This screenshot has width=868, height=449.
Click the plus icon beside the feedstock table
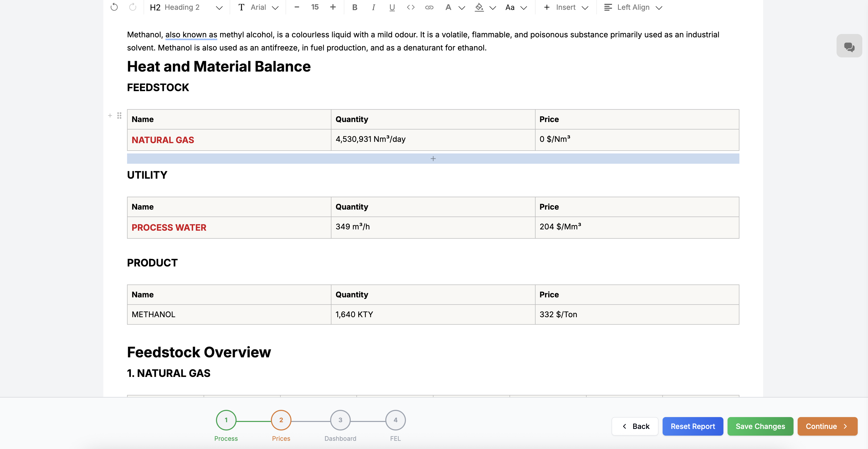110,115
